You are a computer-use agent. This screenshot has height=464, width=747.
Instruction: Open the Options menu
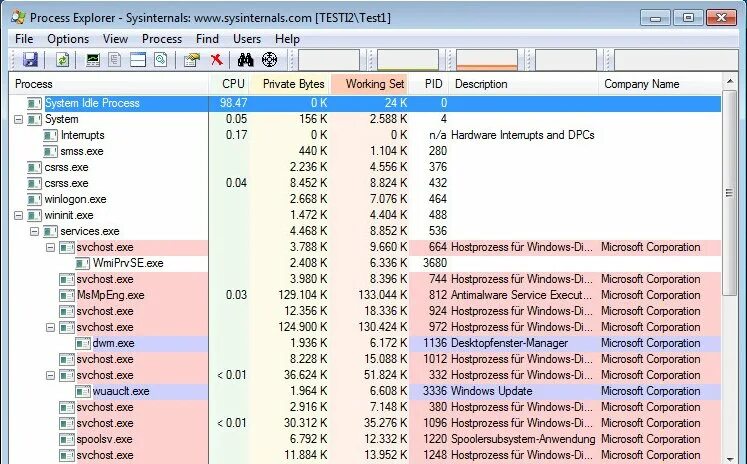68,39
